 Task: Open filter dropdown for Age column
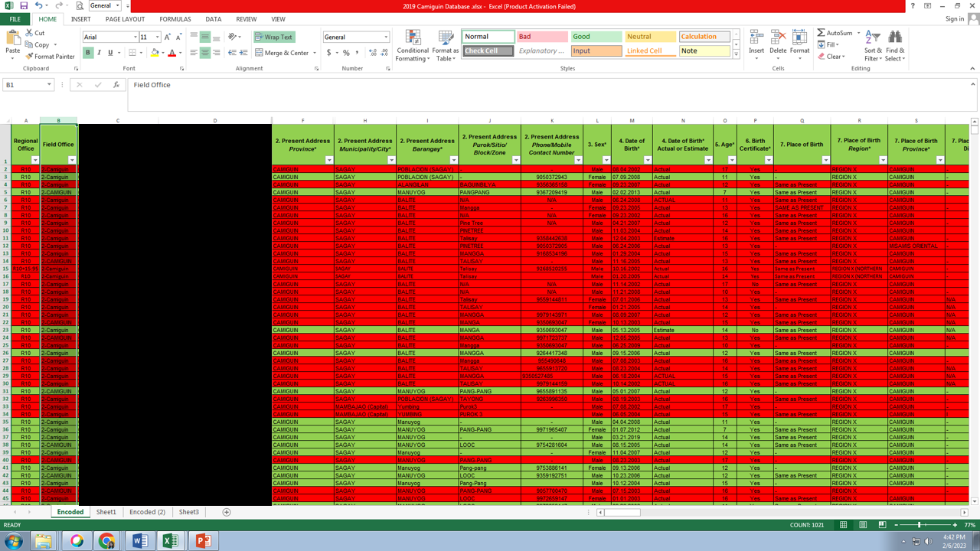pos(732,161)
